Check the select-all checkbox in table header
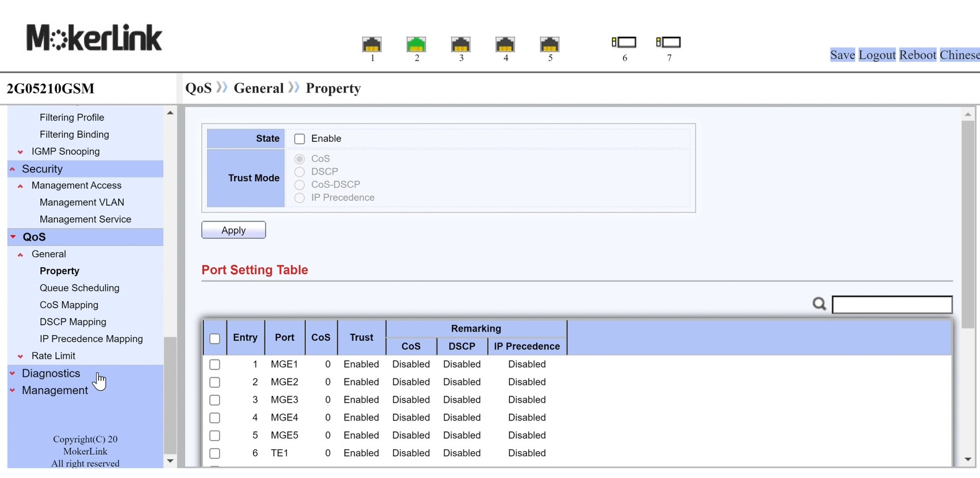 tap(215, 338)
